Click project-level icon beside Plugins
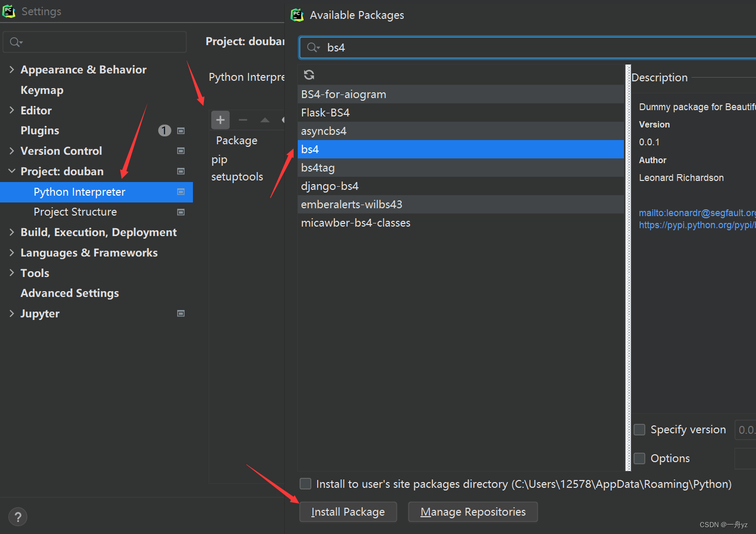 click(x=181, y=131)
